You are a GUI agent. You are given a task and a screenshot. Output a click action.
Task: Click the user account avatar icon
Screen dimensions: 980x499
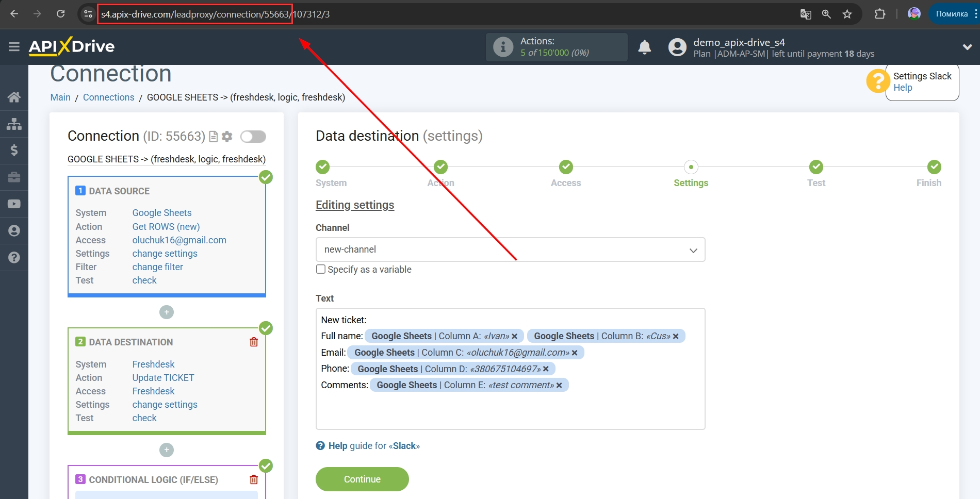[x=677, y=47]
